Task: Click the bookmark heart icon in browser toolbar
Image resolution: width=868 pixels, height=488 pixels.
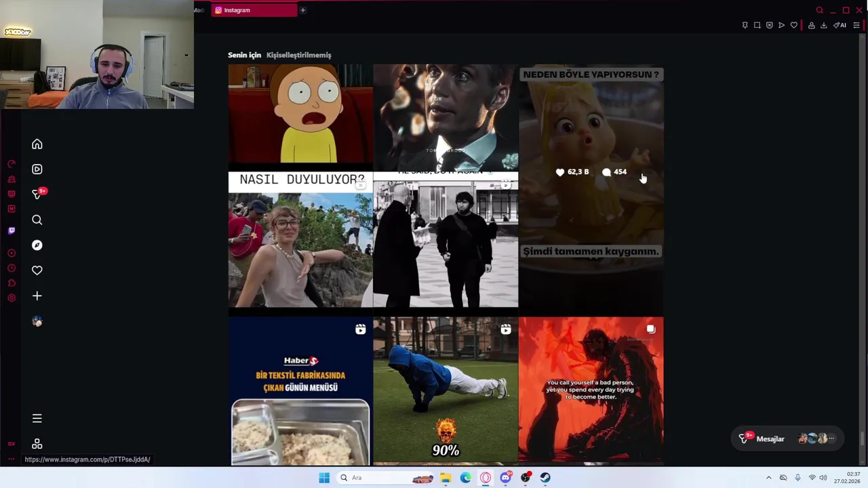Action: 794,25
